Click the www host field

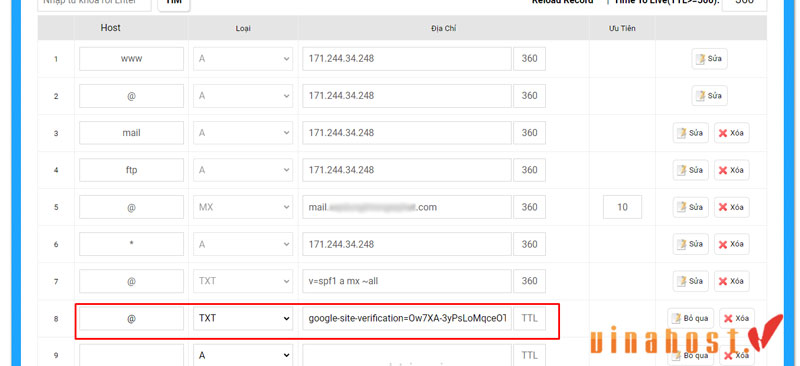(x=131, y=59)
